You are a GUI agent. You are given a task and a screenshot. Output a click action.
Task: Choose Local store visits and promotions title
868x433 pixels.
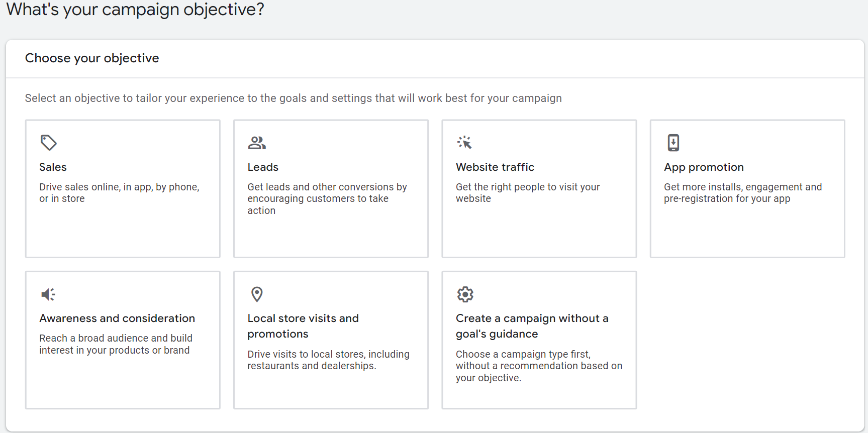point(303,326)
